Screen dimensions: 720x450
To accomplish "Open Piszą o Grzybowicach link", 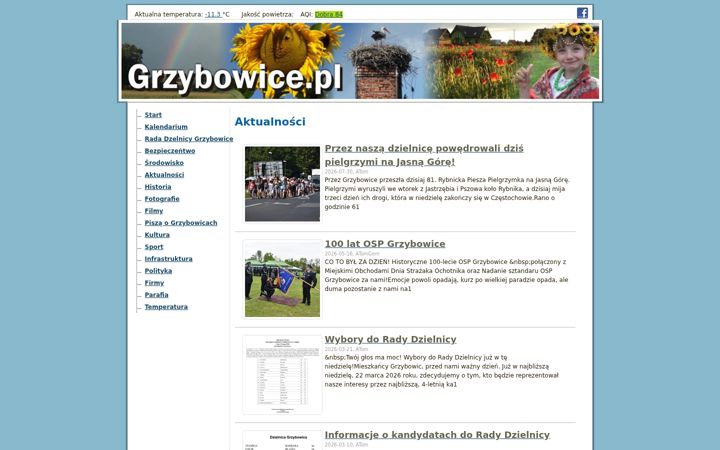I will pyautogui.click(x=181, y=223).
